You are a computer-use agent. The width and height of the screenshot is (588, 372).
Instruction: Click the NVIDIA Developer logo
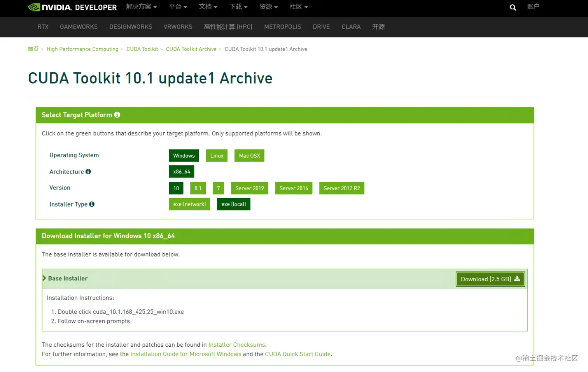(72, 7)
